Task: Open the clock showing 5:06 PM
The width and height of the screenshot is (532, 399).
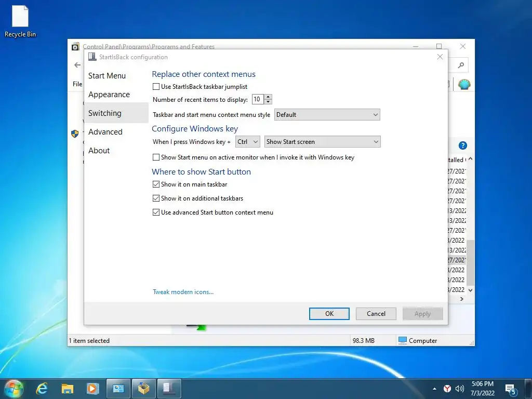Action: pyautogui.click(x=483, y=389)
